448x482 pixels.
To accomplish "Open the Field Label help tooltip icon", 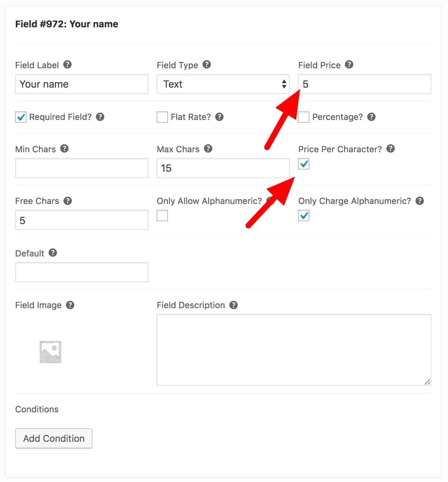I will click(68, 65).
